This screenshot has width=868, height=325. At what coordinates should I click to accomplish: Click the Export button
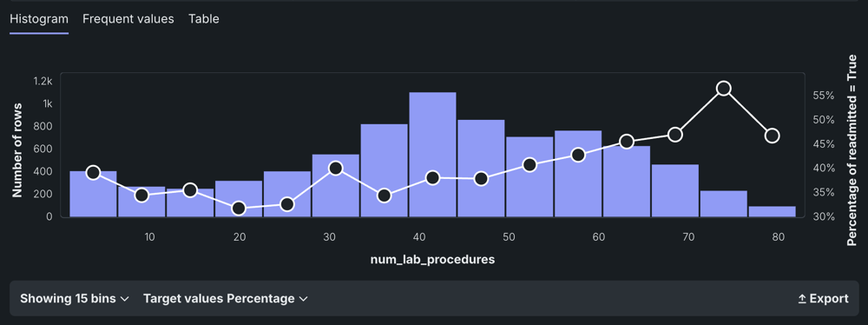click(823, 298)
